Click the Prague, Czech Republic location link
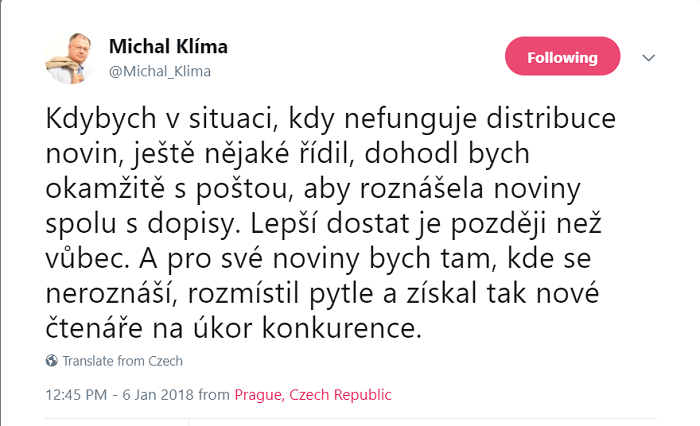Image resolution: width=700 pixels, height=426 pixels. point(312,394)
